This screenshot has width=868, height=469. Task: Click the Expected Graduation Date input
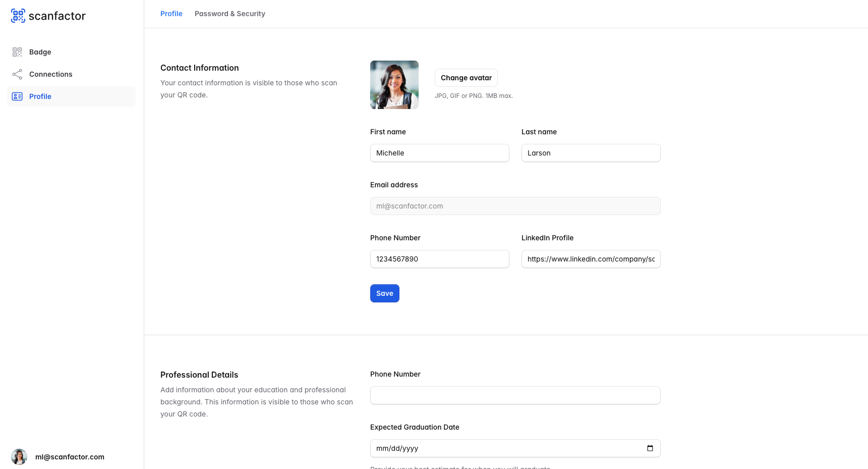[504, 448]
